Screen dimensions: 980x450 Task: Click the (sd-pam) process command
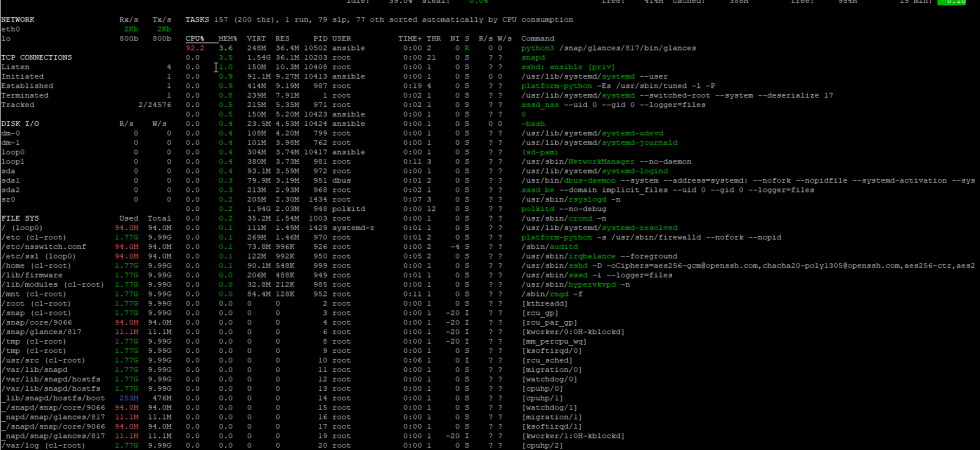pyautogui.click(x=540, y=152)
